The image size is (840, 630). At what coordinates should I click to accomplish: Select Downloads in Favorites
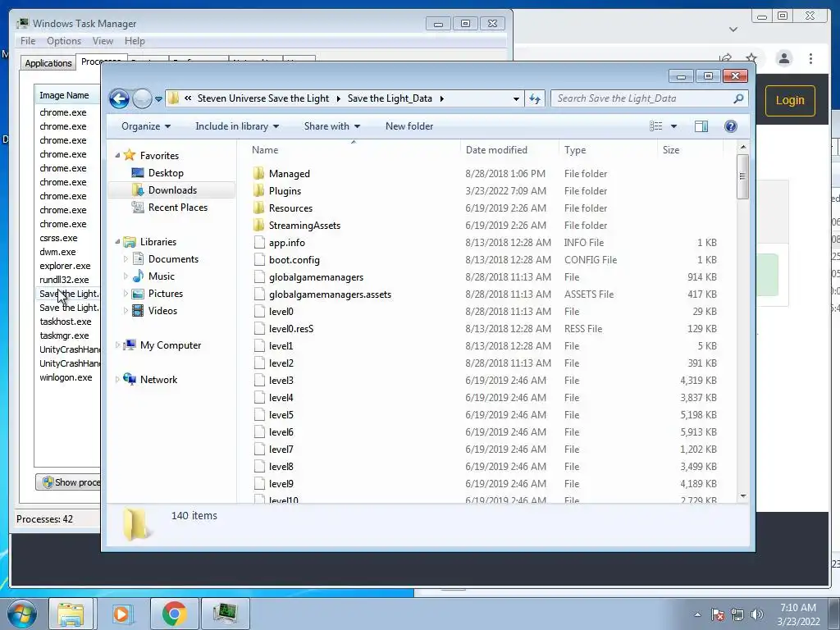pyautogui.click(x=172, y=190)
